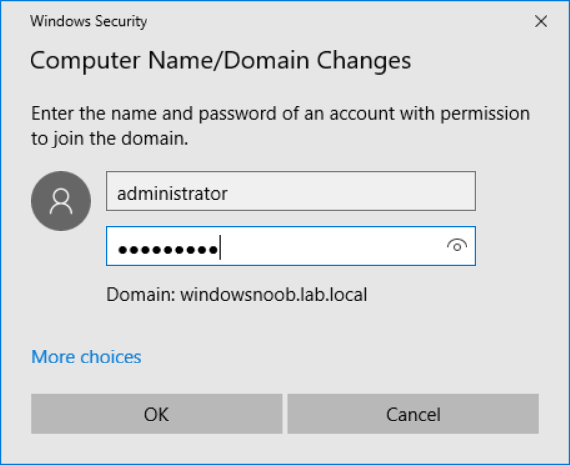
Task: Open the More choices link
Action: tap(86, 357)
